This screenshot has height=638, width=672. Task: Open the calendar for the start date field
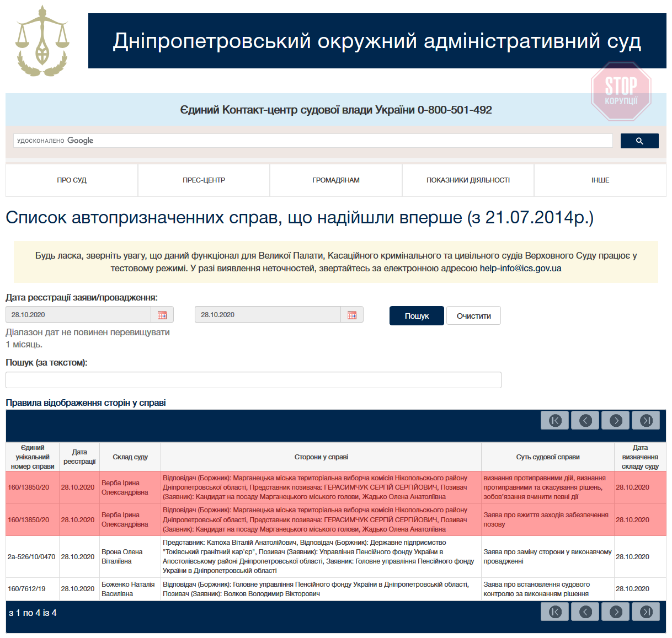coord(162,314)
